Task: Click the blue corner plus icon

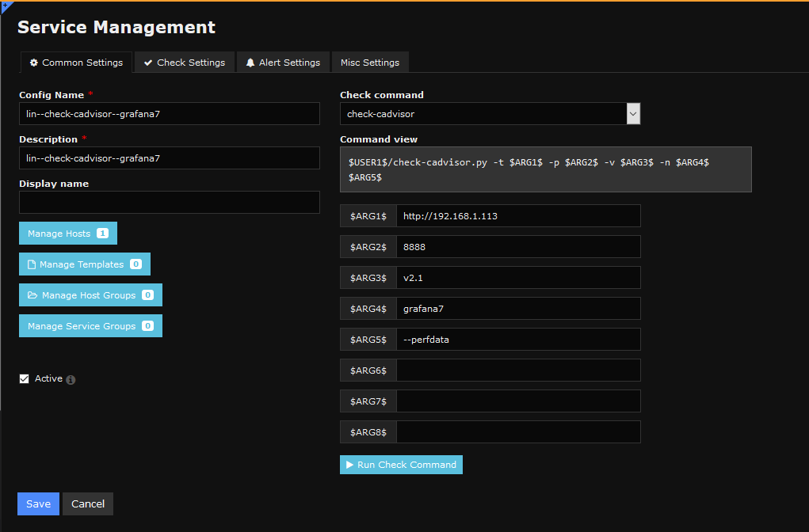Action: point(4,5)
